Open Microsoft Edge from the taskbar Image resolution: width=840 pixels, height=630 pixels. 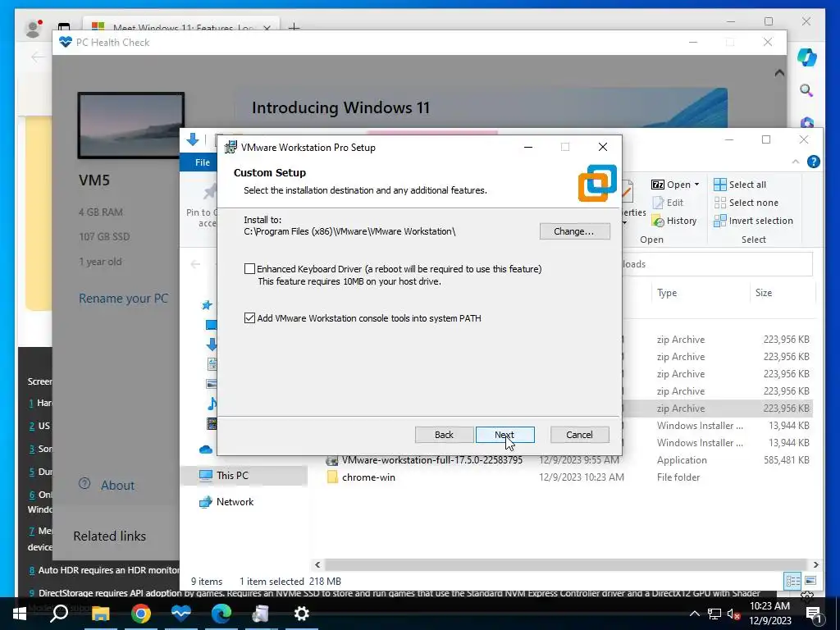pyautogui.click(x=221, y=614)
